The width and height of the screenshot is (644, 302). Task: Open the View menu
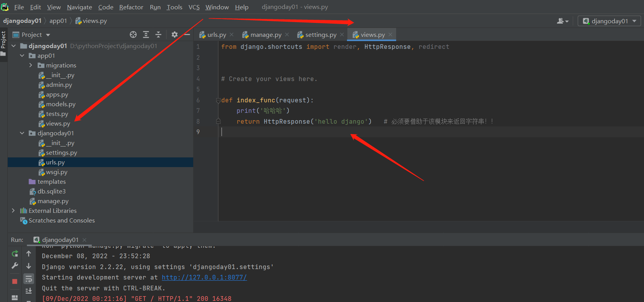coord(54,7)
